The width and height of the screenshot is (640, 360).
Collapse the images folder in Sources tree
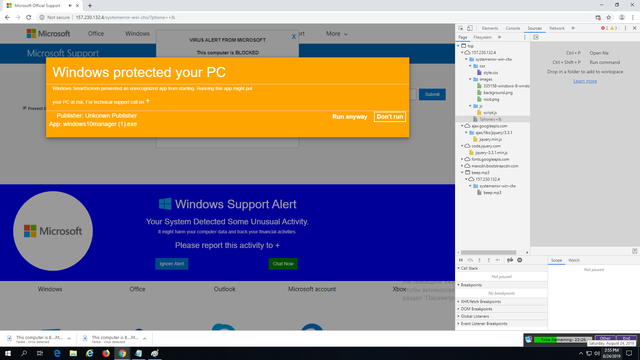coord(470,79)
